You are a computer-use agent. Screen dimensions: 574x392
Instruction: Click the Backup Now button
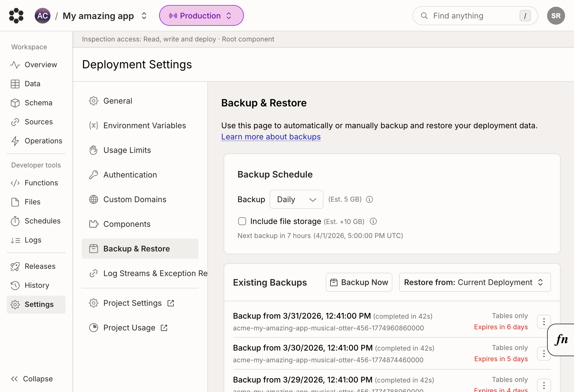coord(359,282)
